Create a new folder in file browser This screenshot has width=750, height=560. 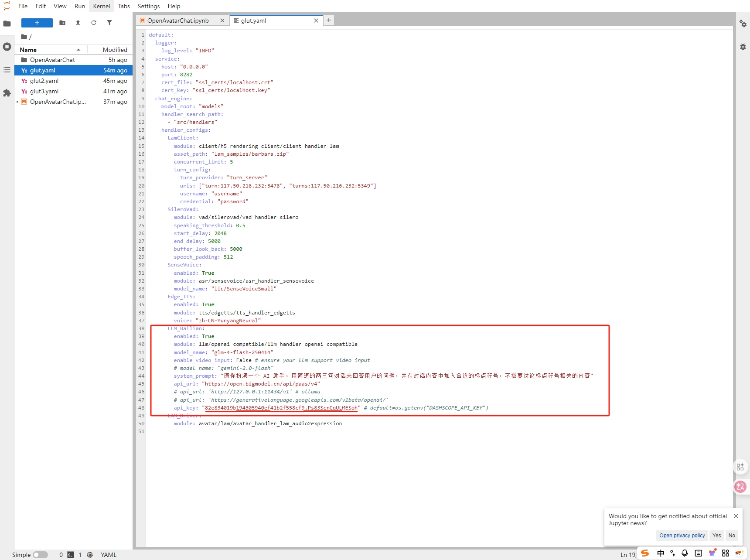[62, 23]
